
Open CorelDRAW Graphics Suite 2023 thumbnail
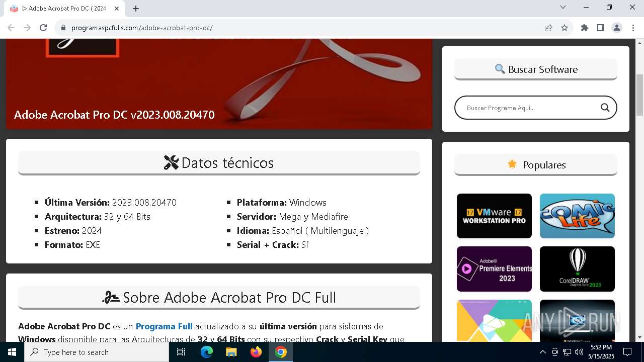tap(577, 269)
